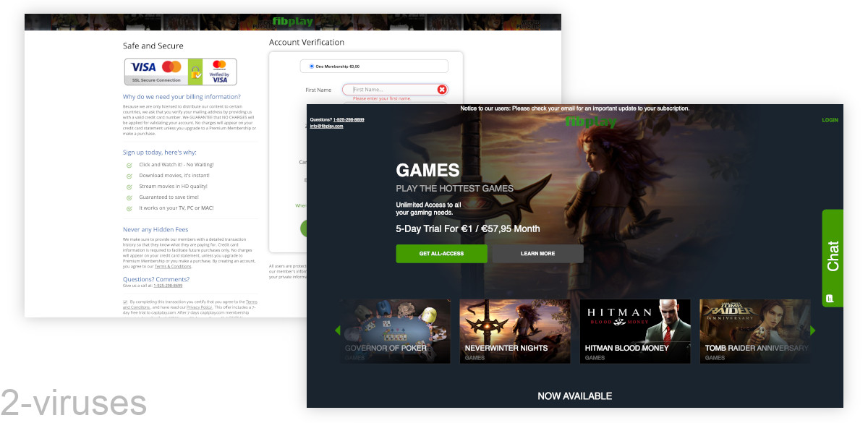Click the check icon beside 'Guaranteed to save time!'
This screenshot has width=868, height=423.
click(129, 197)
